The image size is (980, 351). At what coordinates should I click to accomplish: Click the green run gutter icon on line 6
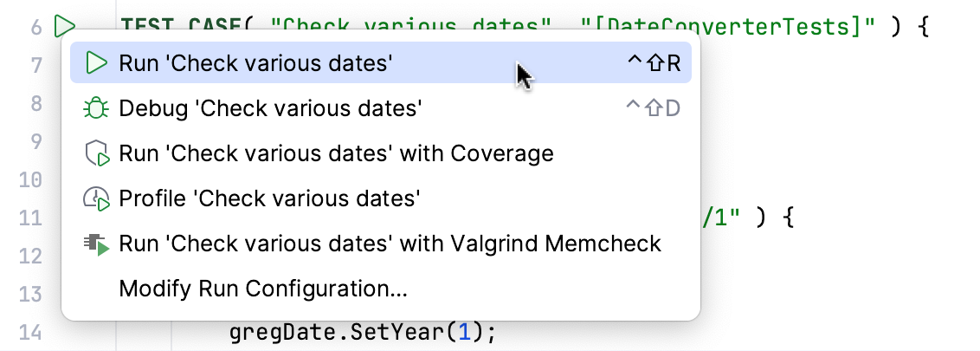[x=64, y=26]
